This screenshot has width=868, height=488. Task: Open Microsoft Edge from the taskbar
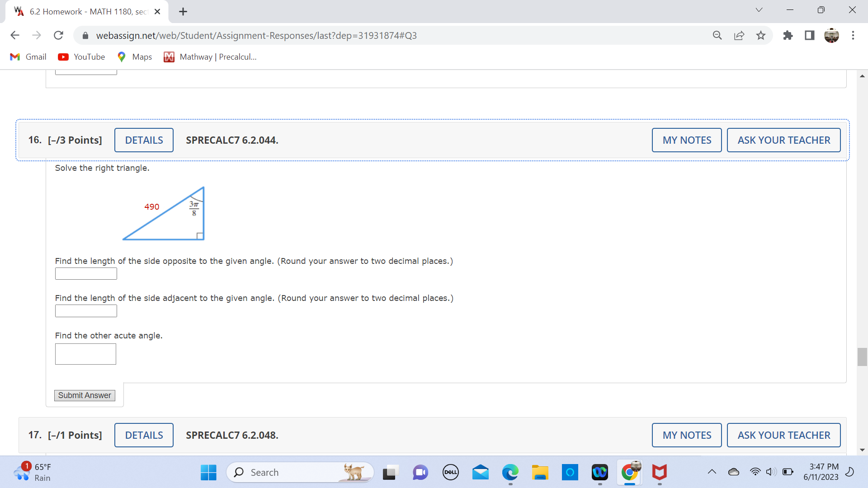510,472
